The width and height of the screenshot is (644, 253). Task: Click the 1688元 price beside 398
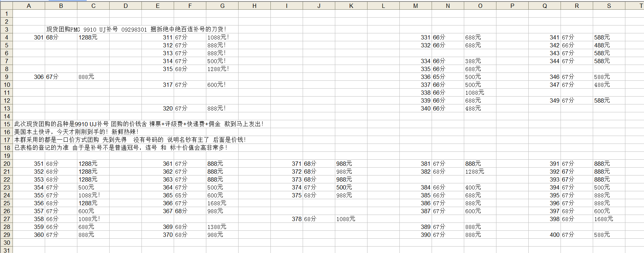pyautogui.click(x=604, y=219)
